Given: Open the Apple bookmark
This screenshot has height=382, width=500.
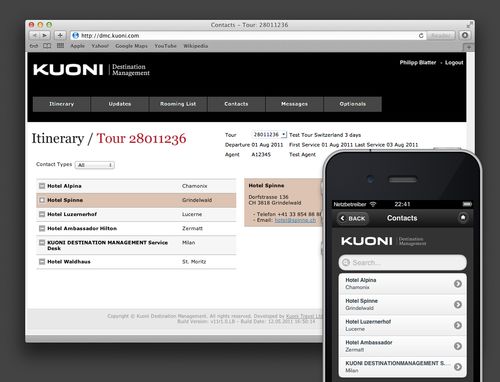Looking at the screenshot, I should pyautogui.click(x=77, y=46).
